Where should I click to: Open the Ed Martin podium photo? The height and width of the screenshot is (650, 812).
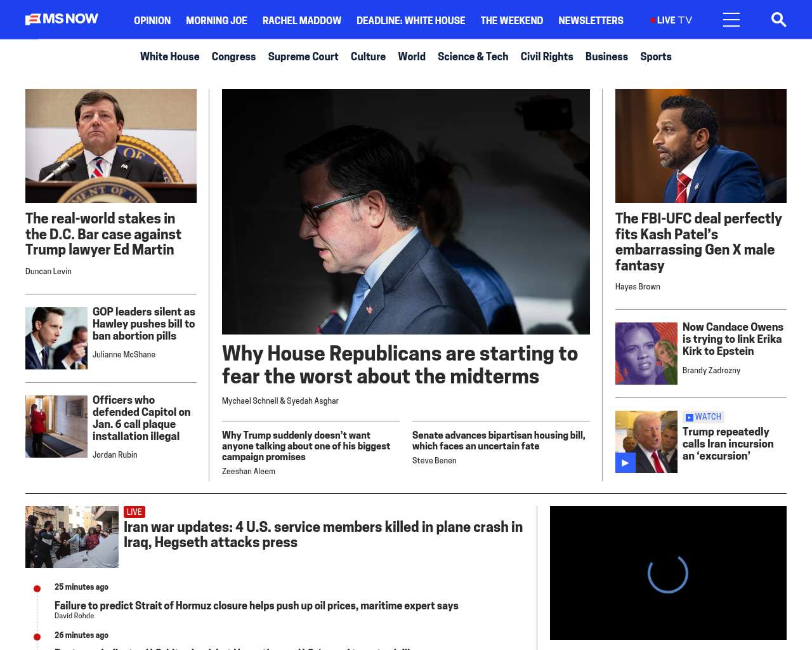[x=111, y=146]
